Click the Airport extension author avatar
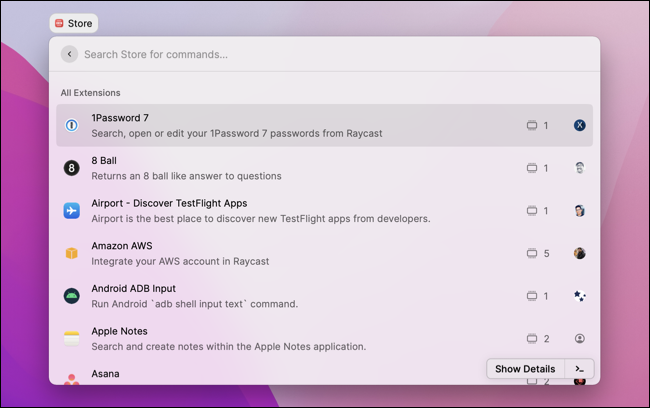650x408 pixels. click(580, 211)
